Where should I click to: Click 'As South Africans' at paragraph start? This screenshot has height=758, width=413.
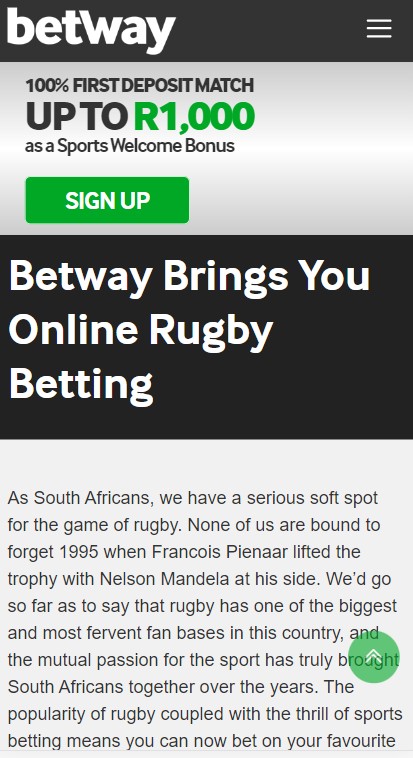coord(80,498)
